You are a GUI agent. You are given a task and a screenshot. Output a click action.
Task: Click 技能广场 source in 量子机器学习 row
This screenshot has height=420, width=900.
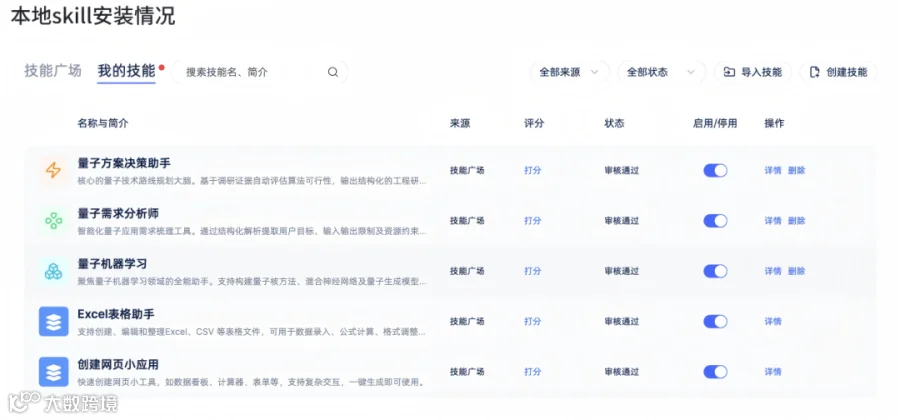pyautogui.click(x=467, y=271)
